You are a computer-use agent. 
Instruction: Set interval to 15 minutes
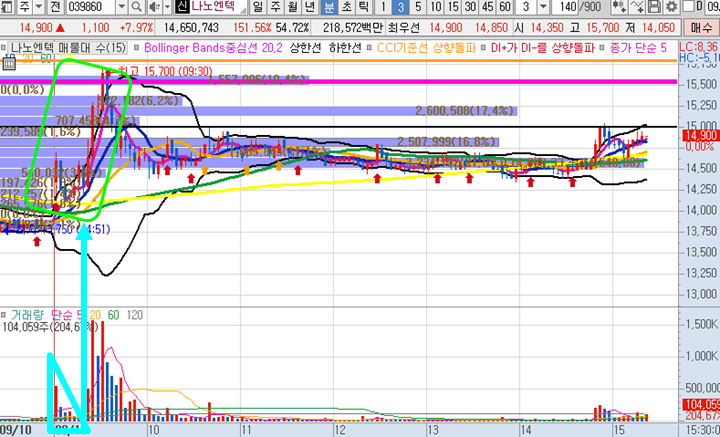453,7
